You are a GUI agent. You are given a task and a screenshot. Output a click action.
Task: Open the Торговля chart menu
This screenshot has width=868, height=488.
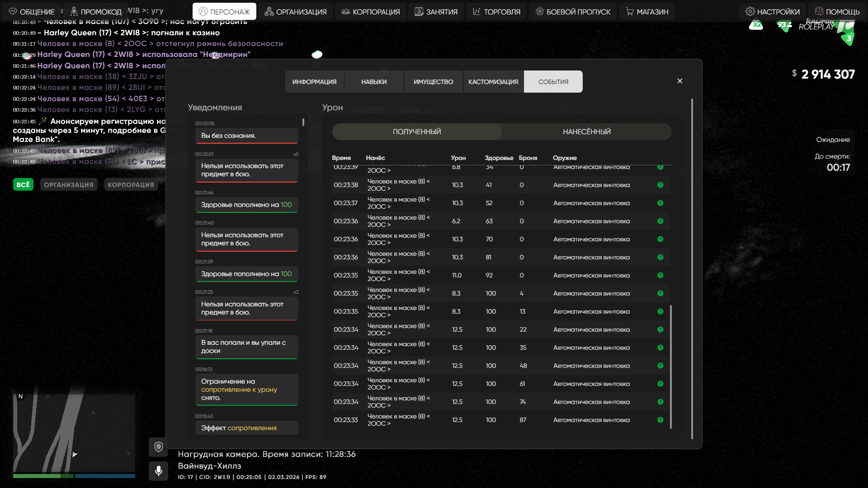496,12
